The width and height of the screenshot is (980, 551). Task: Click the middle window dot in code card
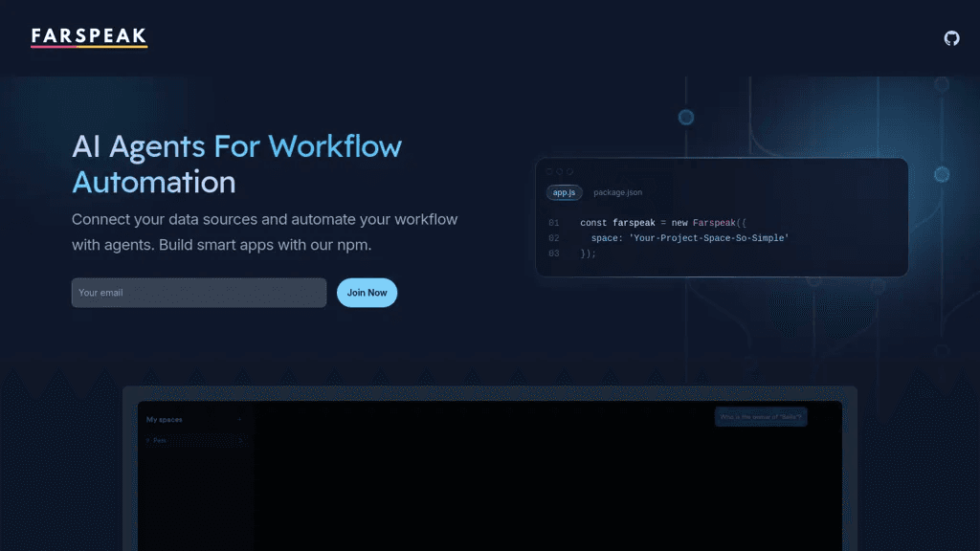click(559, 172)
